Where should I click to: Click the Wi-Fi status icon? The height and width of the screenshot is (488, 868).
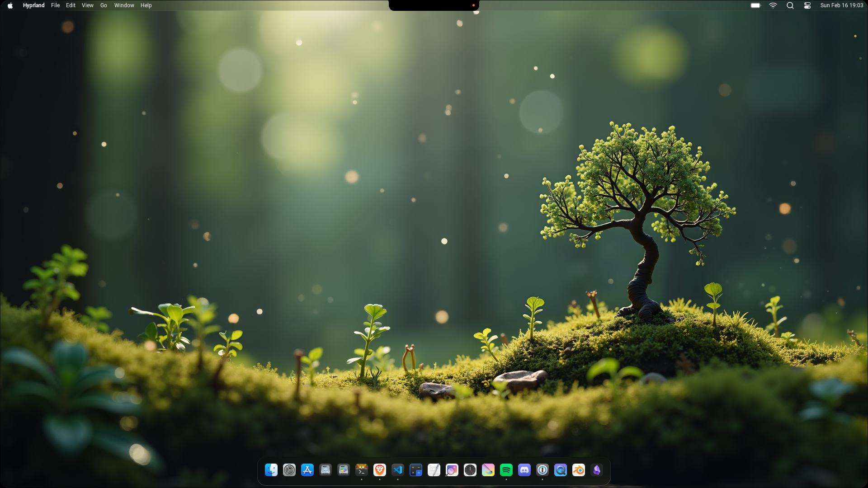coord(773,5)
